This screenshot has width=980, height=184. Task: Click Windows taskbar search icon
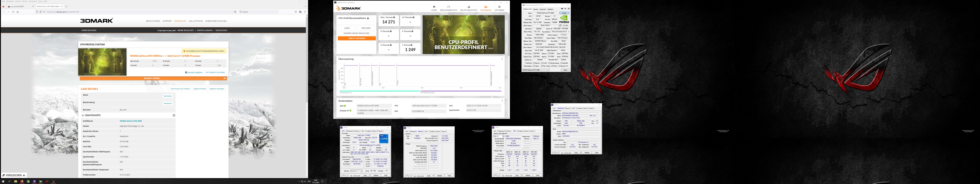pyautogui.click(x=9, y=181)
